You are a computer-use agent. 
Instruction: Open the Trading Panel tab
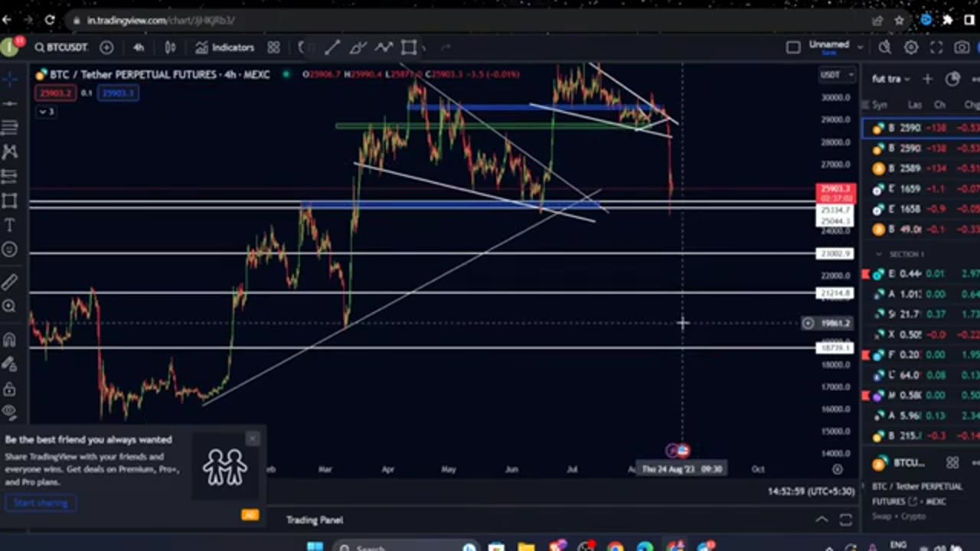coord(315,520)
